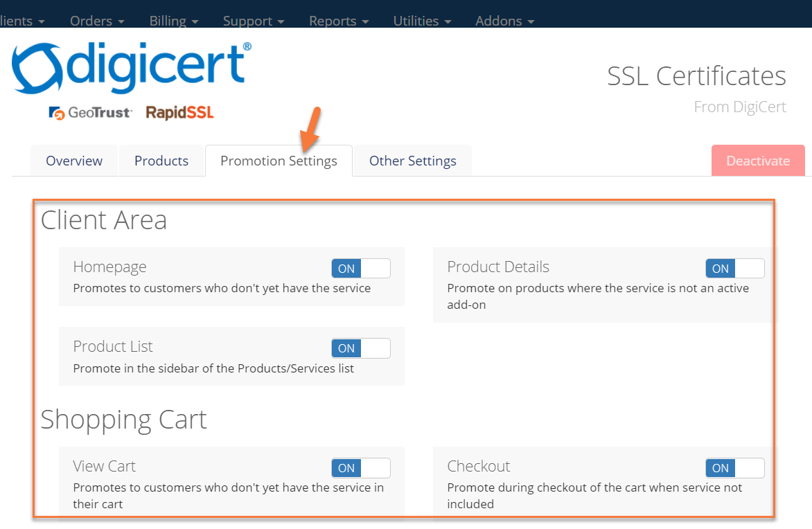Screen dimensions: 812x529
Task: Expand the Billing menu
Action: [174, 21]
